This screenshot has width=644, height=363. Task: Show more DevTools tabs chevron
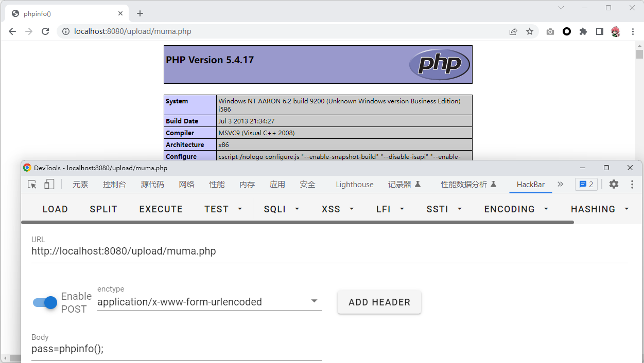pos(561,184)
